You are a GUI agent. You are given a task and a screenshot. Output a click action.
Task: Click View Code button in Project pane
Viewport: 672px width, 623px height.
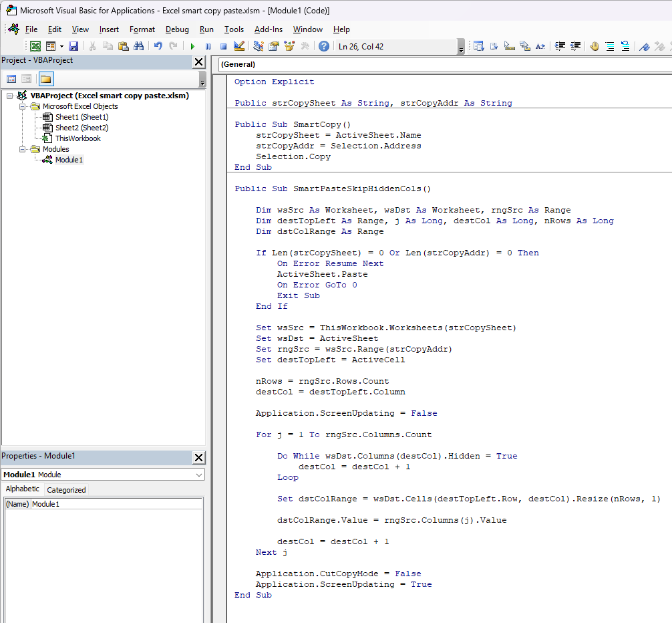(11, 79)
